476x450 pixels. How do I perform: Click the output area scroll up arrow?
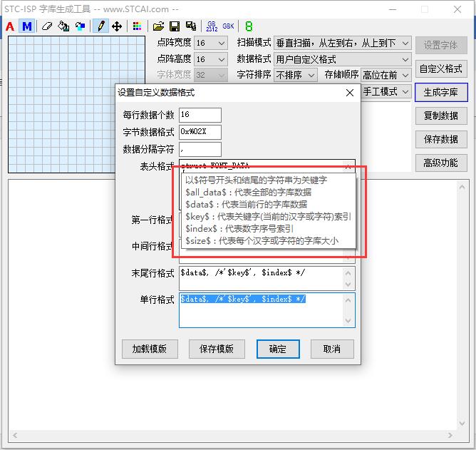click(x=462, y=187)
